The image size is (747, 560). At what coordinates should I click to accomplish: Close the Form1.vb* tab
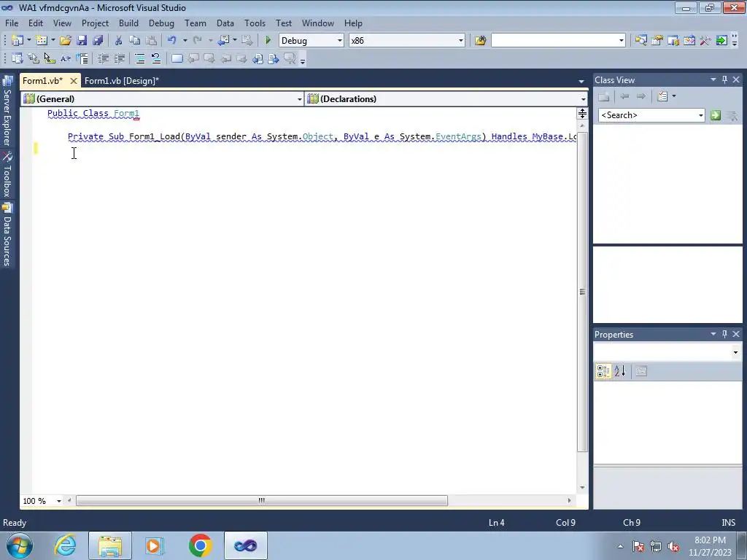coord(74,81)
